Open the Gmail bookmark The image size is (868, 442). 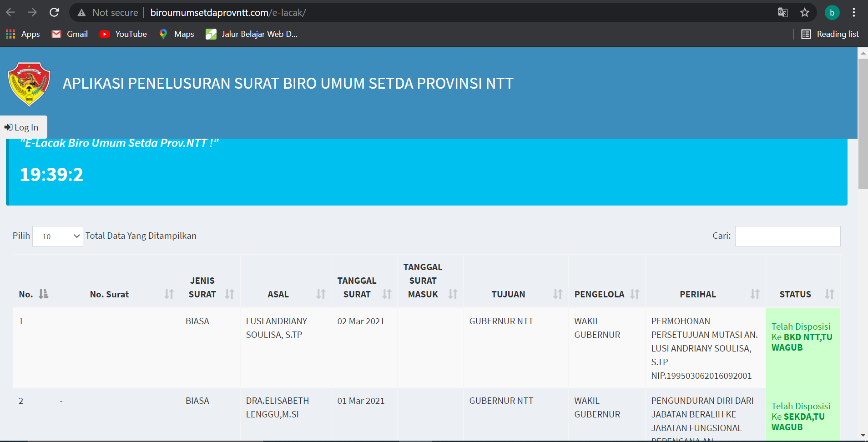tap(70, 34)
